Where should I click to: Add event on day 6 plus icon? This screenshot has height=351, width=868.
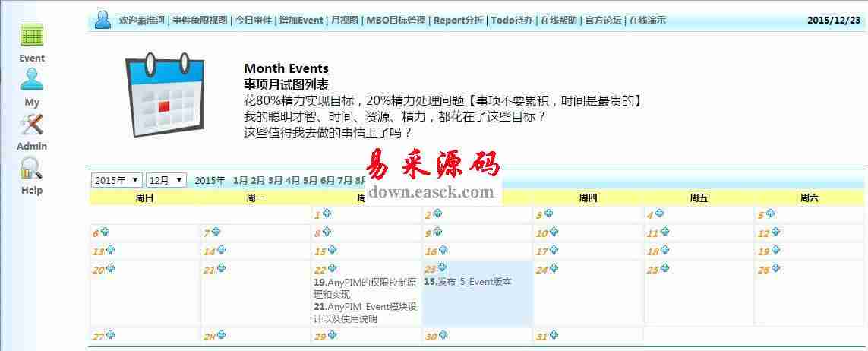106,232
